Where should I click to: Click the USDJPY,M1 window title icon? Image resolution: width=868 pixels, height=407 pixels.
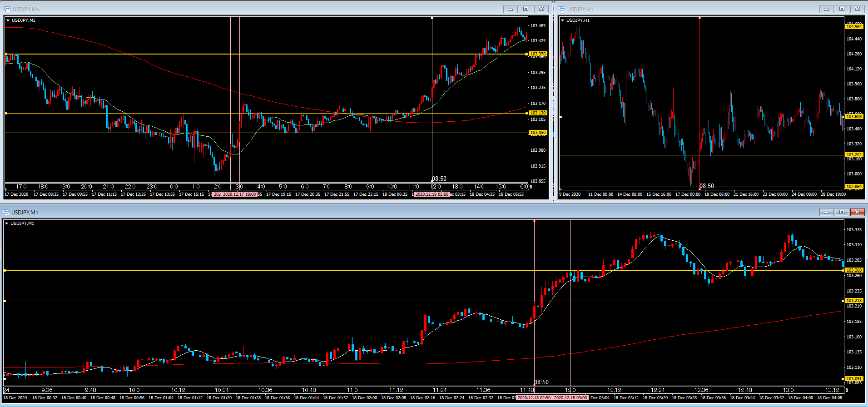[6, 212]
